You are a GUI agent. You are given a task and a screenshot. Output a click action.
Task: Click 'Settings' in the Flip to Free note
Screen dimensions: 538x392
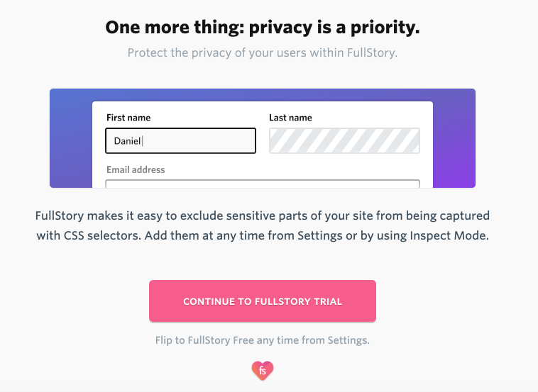[x=348, y=340]
